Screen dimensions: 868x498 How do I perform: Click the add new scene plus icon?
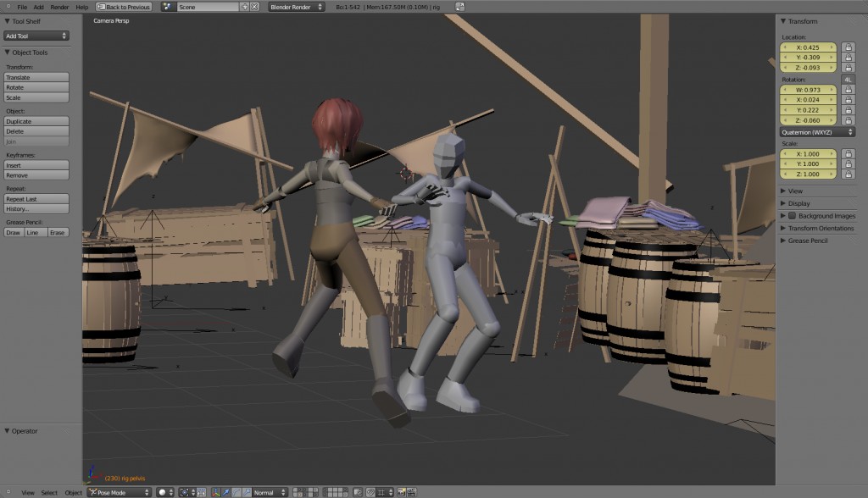pyautogui.click(x=245, y=7)
